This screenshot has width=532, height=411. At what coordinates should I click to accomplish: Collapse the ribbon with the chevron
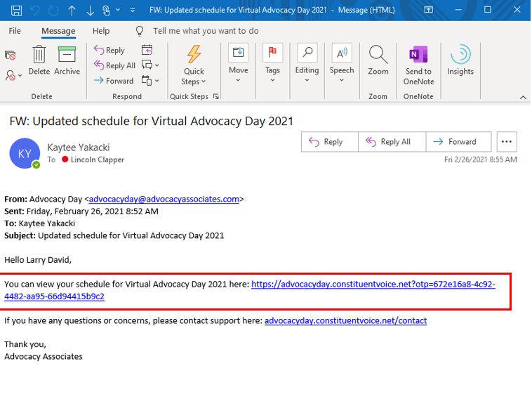[523, 97]
